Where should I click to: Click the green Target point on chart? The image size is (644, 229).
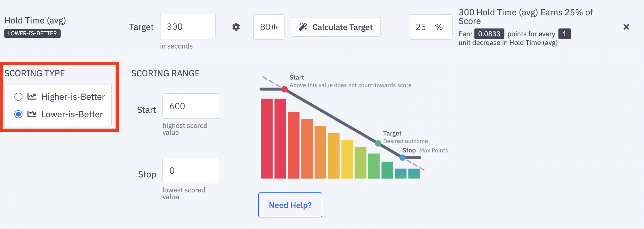click(x=378, y=143)
